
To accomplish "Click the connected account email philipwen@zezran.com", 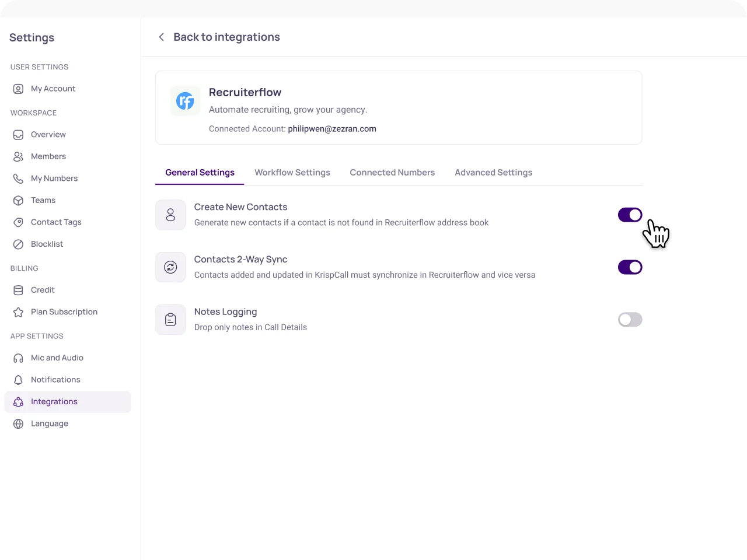I will [x=332, y=129].
